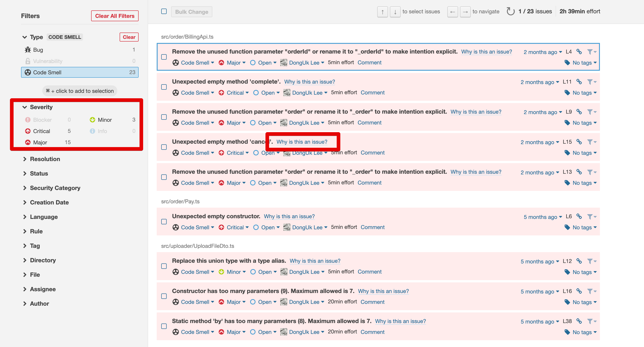The height and width of the screenshot is (347, 644).
Task: Filter by Minor severity
Action: pyautogui.click(x=104, y=120)
